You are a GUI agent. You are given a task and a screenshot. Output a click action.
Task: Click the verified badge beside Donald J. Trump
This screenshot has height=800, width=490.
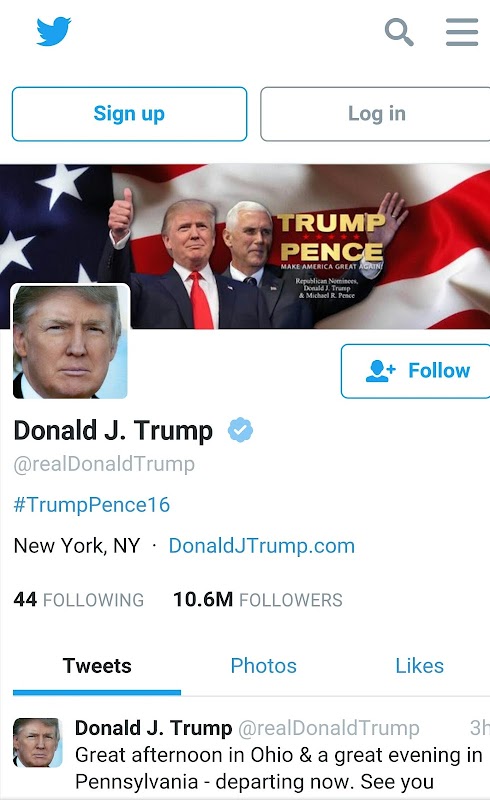click(x=240, y=430)
